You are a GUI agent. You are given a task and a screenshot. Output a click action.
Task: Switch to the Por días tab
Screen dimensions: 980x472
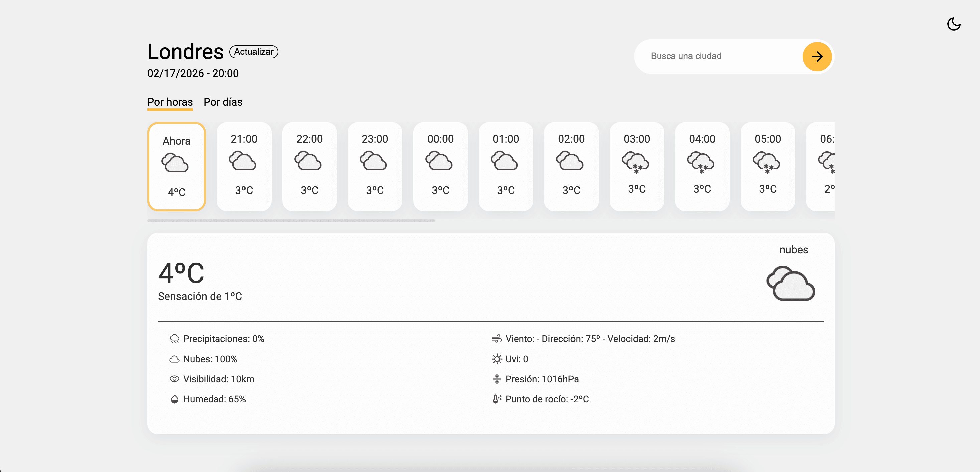[223, 102]
